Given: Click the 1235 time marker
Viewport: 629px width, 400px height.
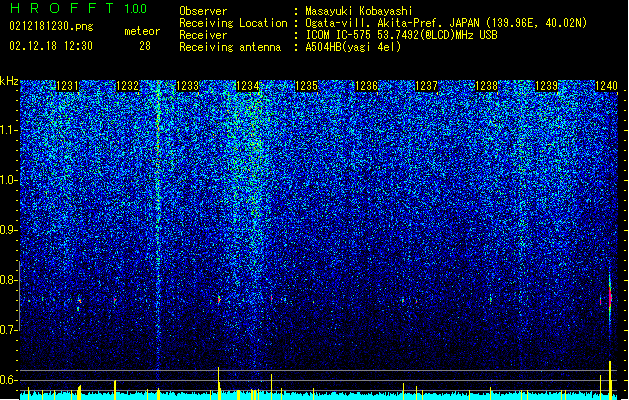Looking at the screenshot, I should 306,86.
